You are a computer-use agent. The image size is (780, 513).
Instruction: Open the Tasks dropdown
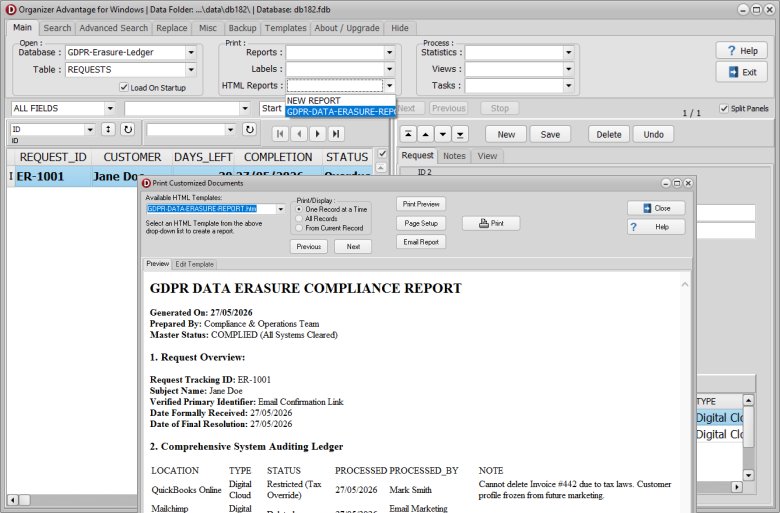[x=568, y=86]
